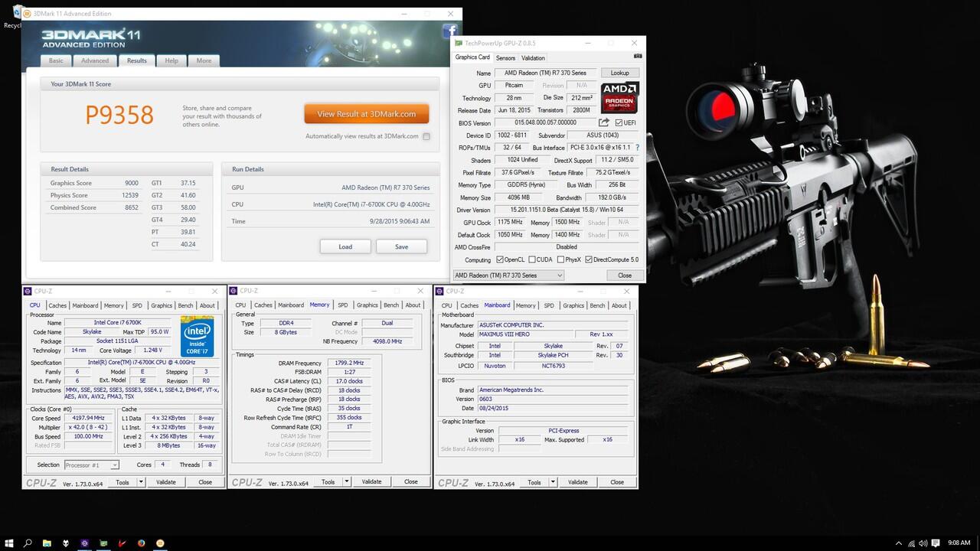Viewport: 980px width, 551px height.
Task: Click the Load button in Run Details
Action: click(345, 246)
